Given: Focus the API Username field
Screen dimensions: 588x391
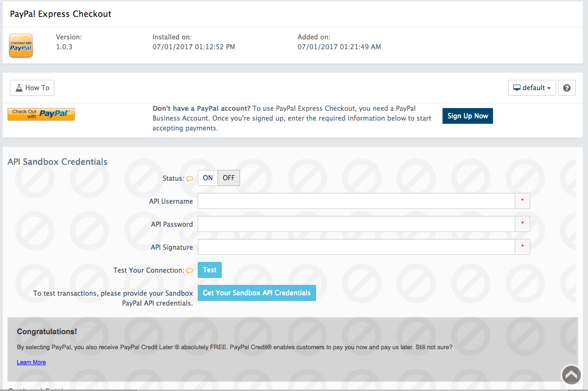Looking at the screenshot, I should [x=356, y=201].
